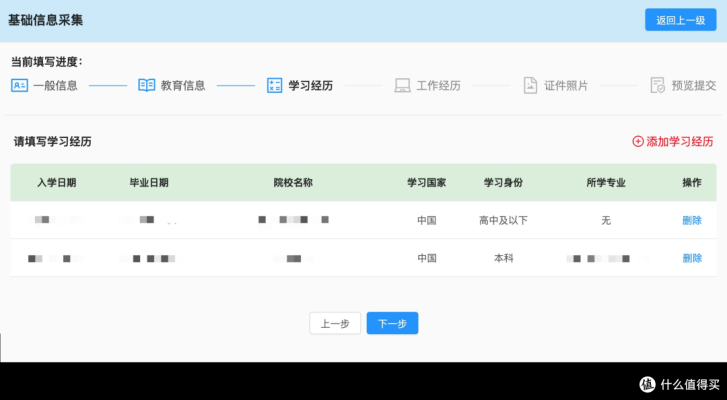Click the 一般信息 step icon

point(19,85)
